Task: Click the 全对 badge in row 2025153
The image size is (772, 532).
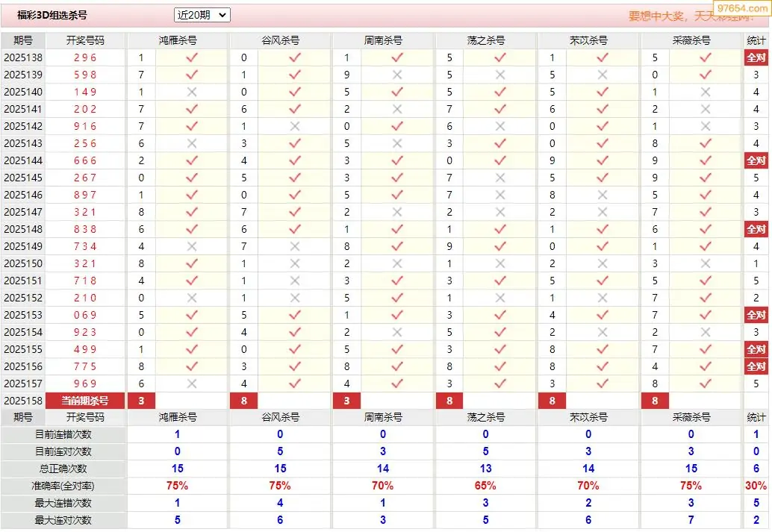Action: pos(756,315)
